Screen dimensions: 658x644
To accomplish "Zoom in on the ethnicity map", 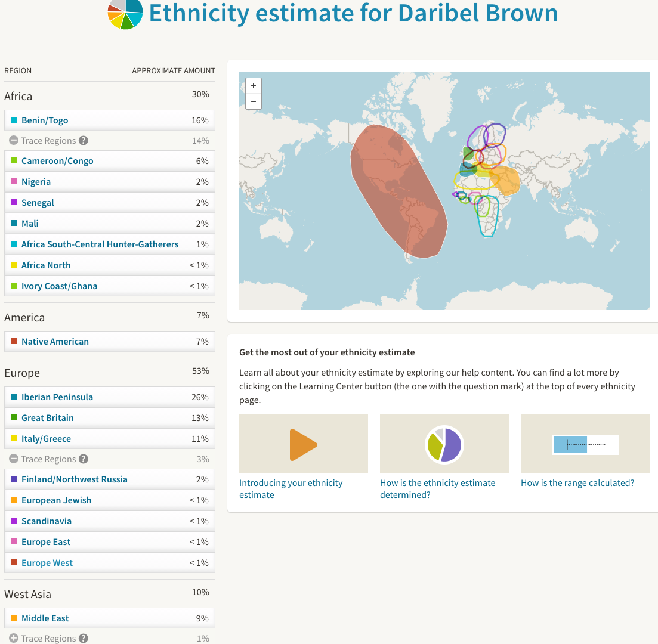I will tap(254, 86).
